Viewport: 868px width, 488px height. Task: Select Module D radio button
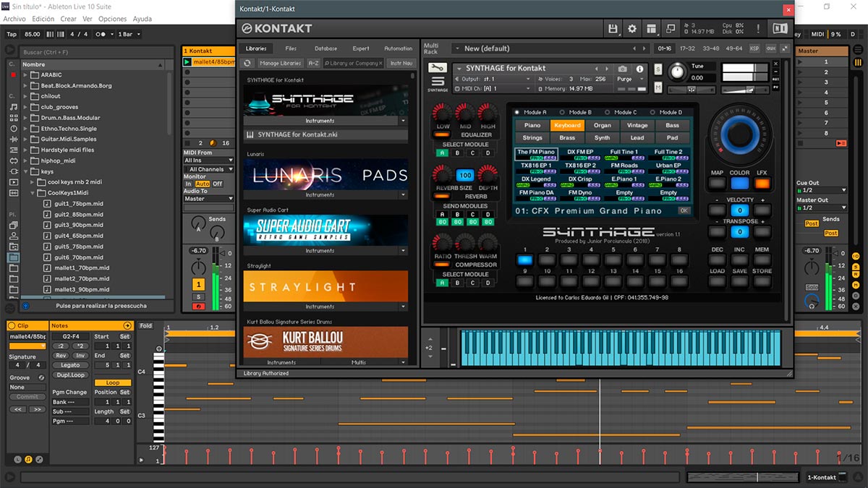point(653,113)
